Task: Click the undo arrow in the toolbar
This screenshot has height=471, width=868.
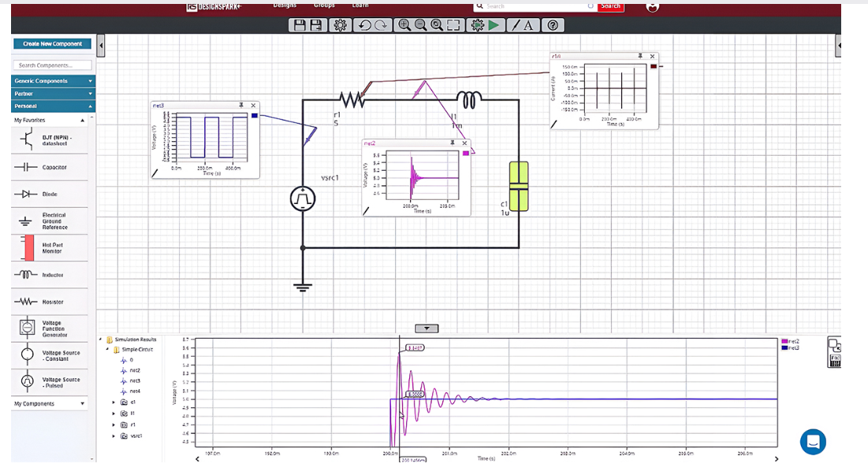Action: click(364, 25)
